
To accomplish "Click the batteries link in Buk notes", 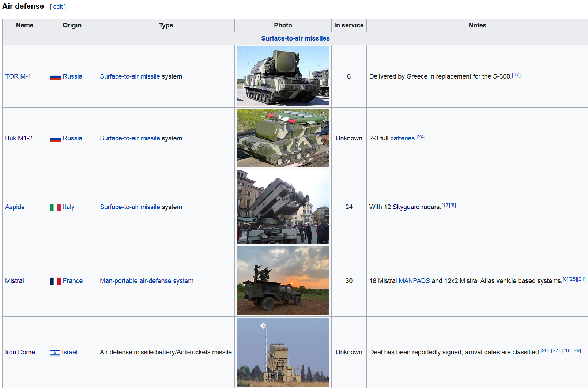I will coord(403,138).
